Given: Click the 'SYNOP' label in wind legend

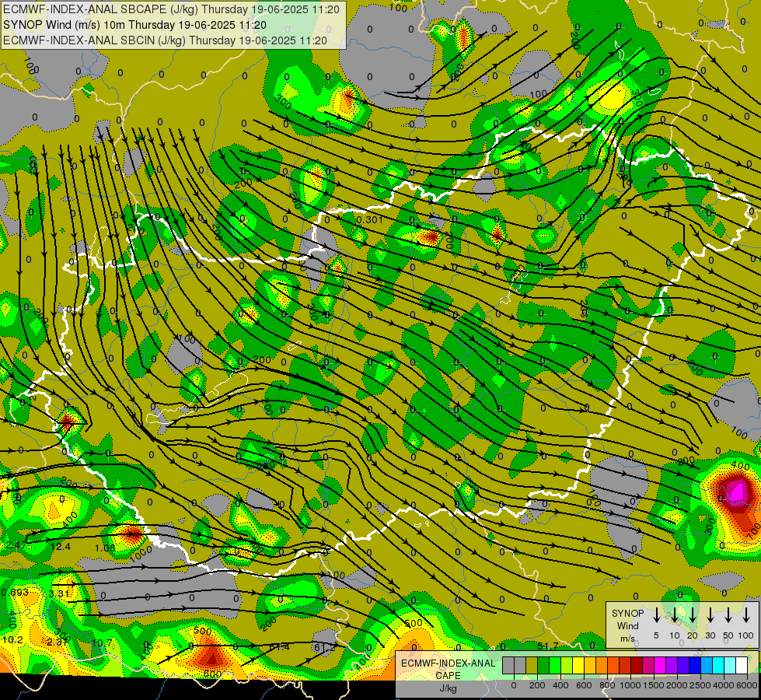Looking at the screenshot, I should (x=627, y=614).
